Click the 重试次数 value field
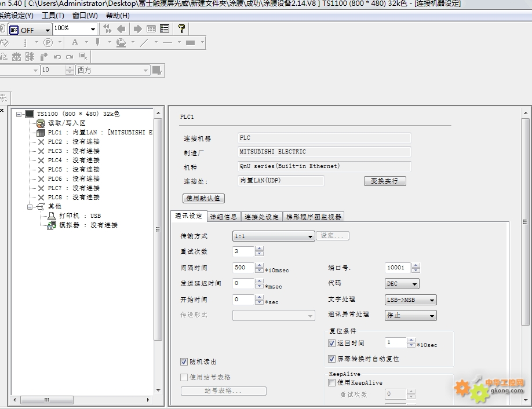The width and height of the screenshot is (532, 409). click(x=243, y=251)
